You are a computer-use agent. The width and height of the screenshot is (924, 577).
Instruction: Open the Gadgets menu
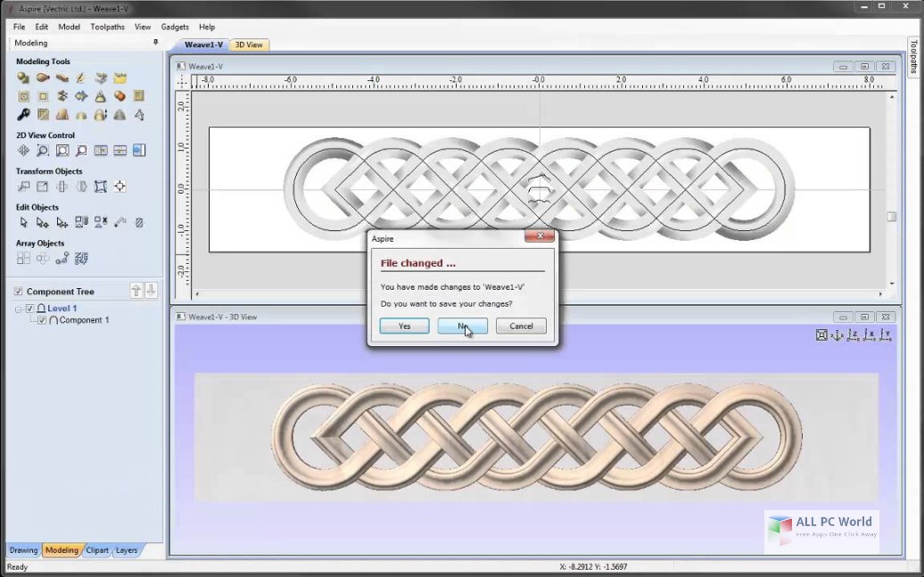[175, 27]
